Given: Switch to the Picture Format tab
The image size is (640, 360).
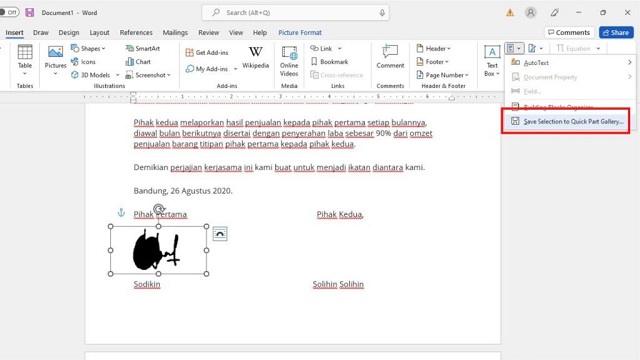Looking at the screenshot, I should tap(300, 32).
